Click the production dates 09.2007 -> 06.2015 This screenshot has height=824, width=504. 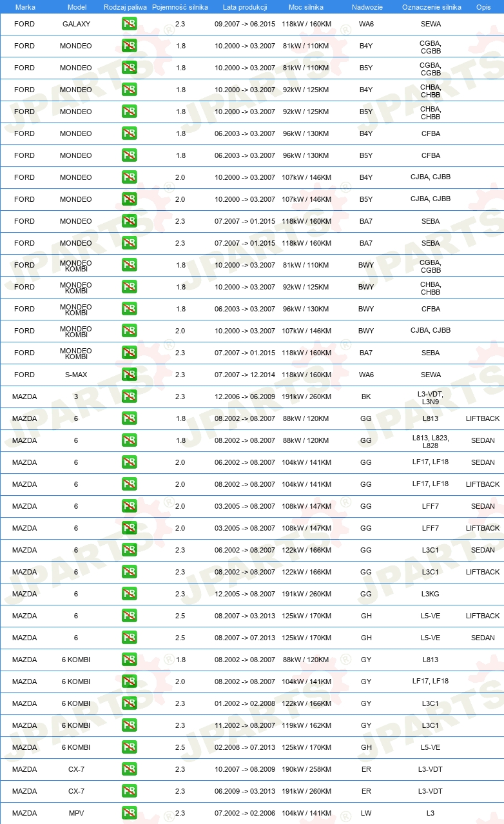[x=245, y=24]
